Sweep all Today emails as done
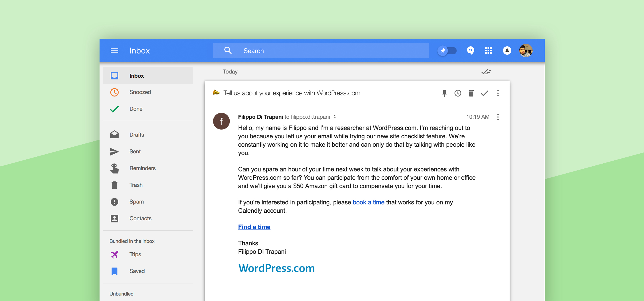This screenshot has height=301, width=644. click(486, 72)
